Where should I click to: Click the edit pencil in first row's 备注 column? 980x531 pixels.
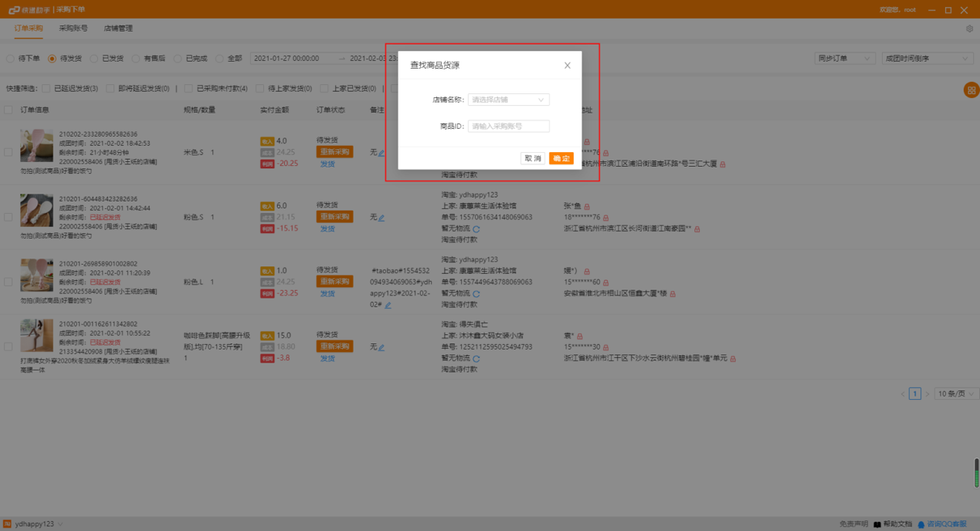[380, 152]
